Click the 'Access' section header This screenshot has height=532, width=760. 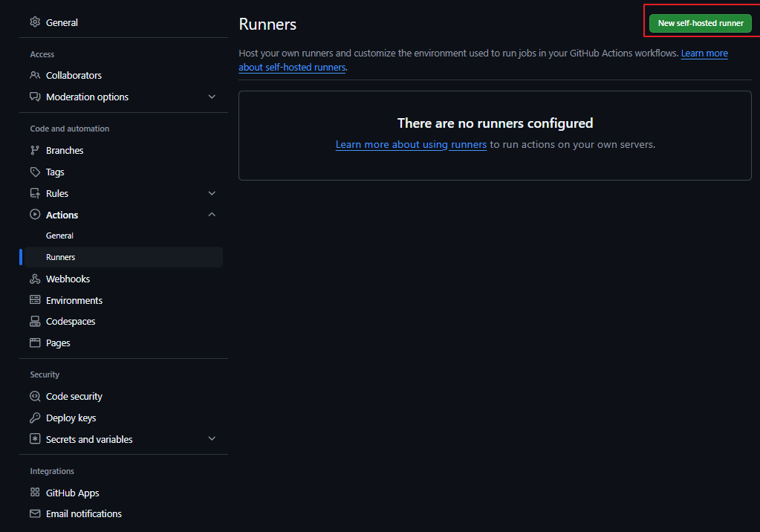[42, 54]
